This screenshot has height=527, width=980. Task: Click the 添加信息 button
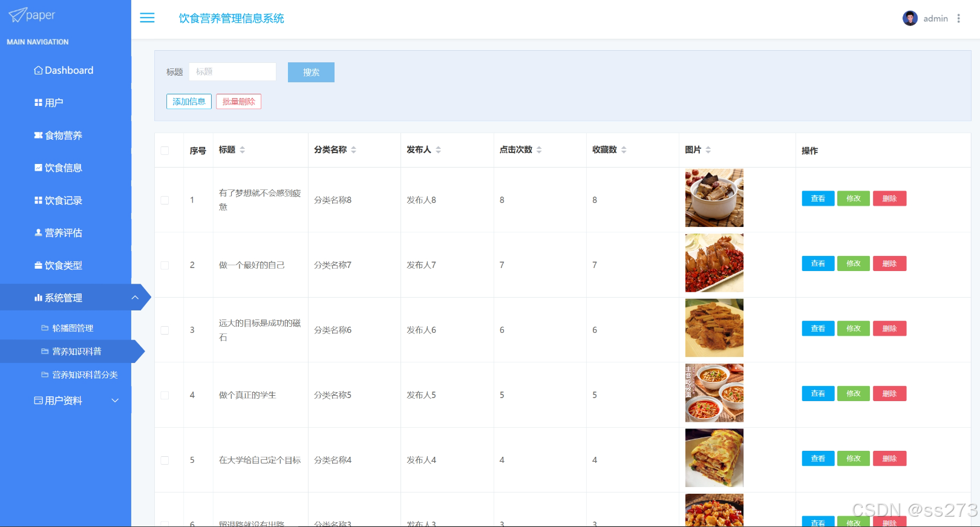189,102
